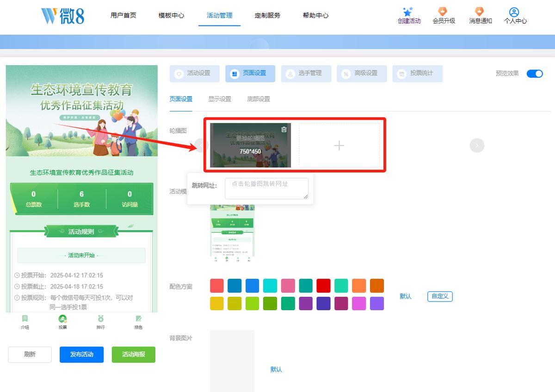The height and width of the screenshot is (392, 555).
Task: Pick the magenta pink swatch in second row
Action: pyautogui.click(x=359, y=303)
